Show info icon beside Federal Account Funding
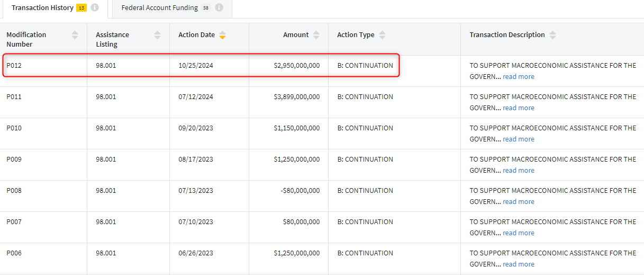This screenshot has width=644, height=275. (219, 8)
